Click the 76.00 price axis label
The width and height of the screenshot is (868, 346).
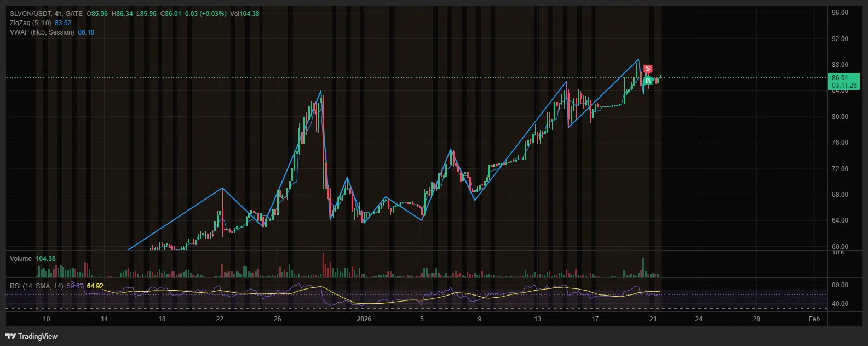coord(840,143)
